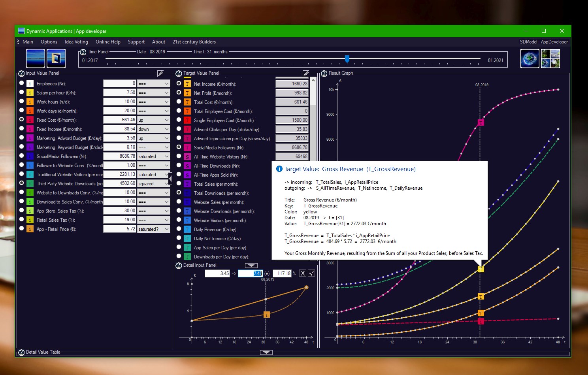This screenshot has height=375, width=588.
Task: Expand the Detail Value Table panel arrow
Action: click(x=266, y=352)
